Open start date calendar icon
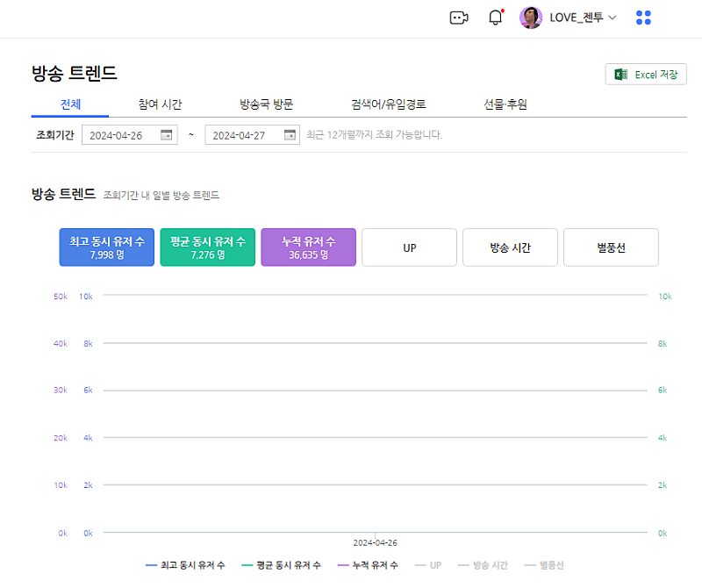The width and height of the screenshot is (702, 588). (x=166, y=134)
